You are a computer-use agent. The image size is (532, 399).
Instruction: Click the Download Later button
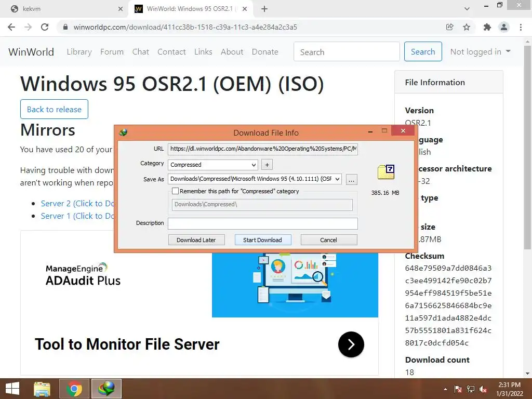tap(196, 240)
